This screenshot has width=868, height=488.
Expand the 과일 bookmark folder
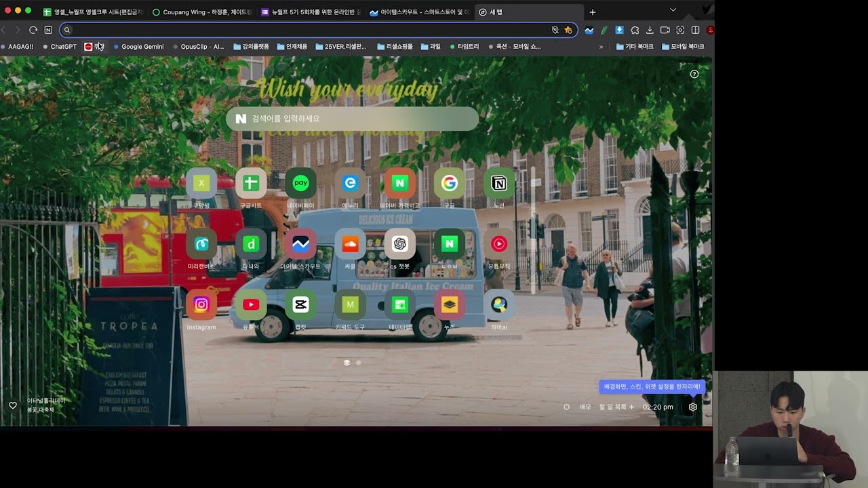(431, 47)
